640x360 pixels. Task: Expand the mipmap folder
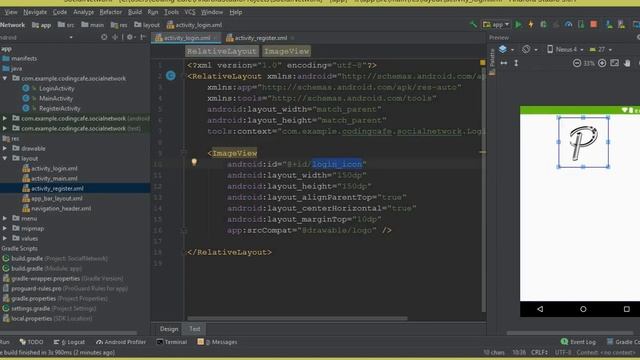pos(5,228)
